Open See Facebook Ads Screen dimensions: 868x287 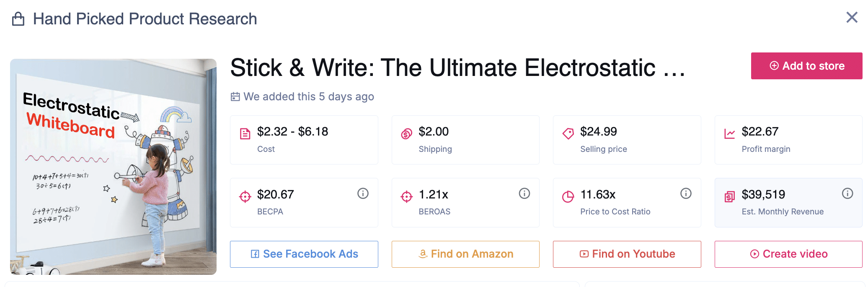pyautogui.click(x=304, y=254)
